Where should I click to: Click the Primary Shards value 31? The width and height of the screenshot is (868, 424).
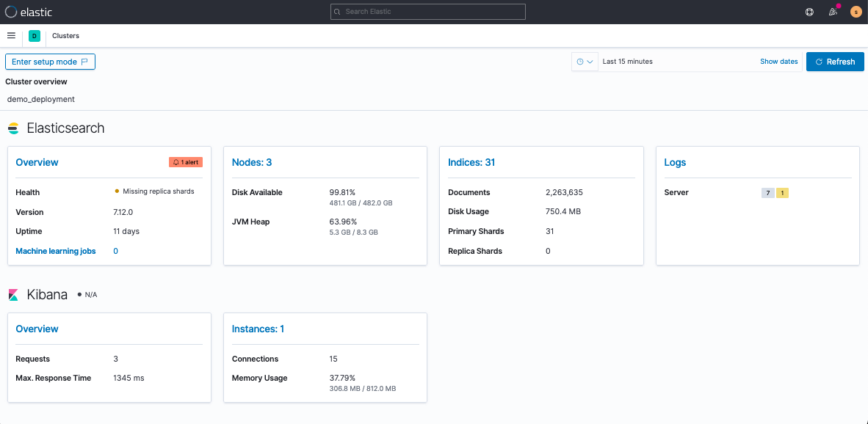coord(550,231)
